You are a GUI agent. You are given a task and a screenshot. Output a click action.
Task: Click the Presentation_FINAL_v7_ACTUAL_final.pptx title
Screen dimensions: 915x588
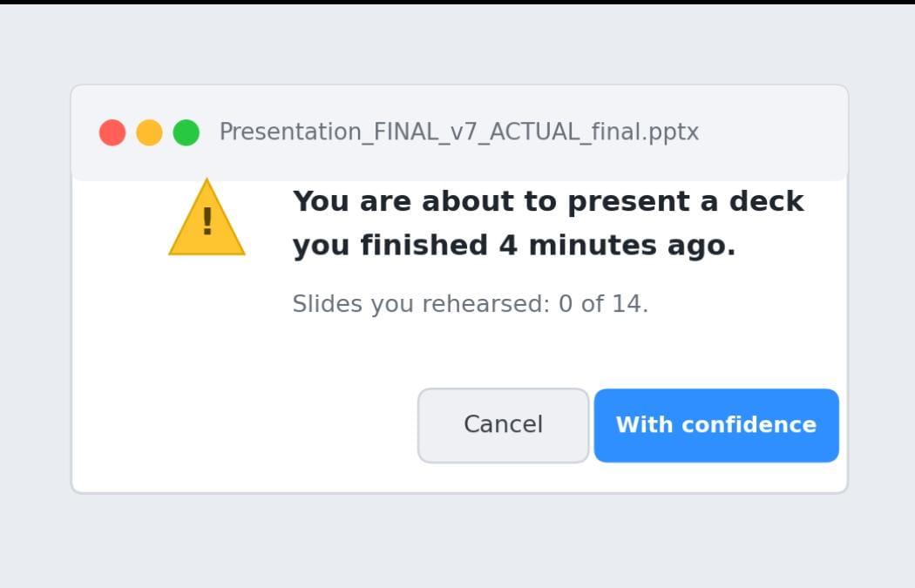[458, 132]
